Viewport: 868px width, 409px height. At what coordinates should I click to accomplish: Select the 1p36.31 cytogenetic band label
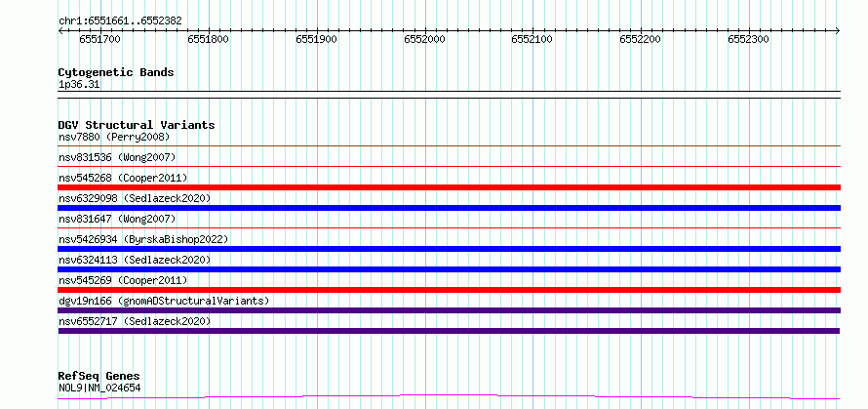79,85
